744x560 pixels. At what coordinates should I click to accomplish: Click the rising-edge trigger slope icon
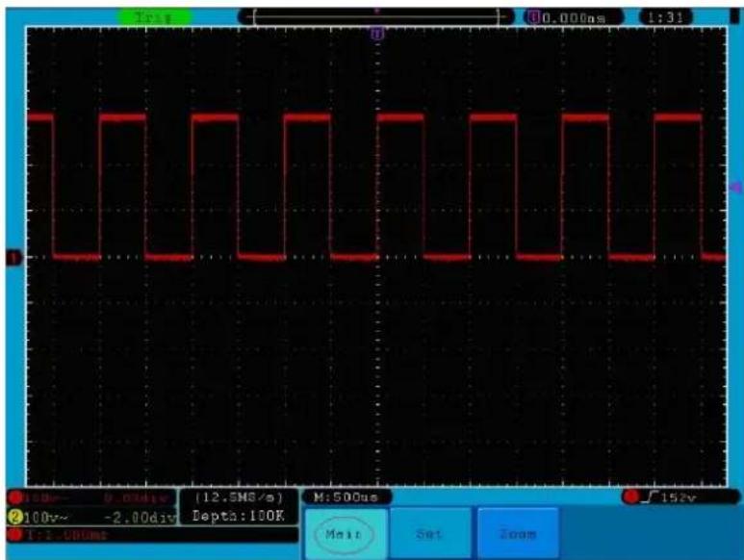(x=651, y=496)
